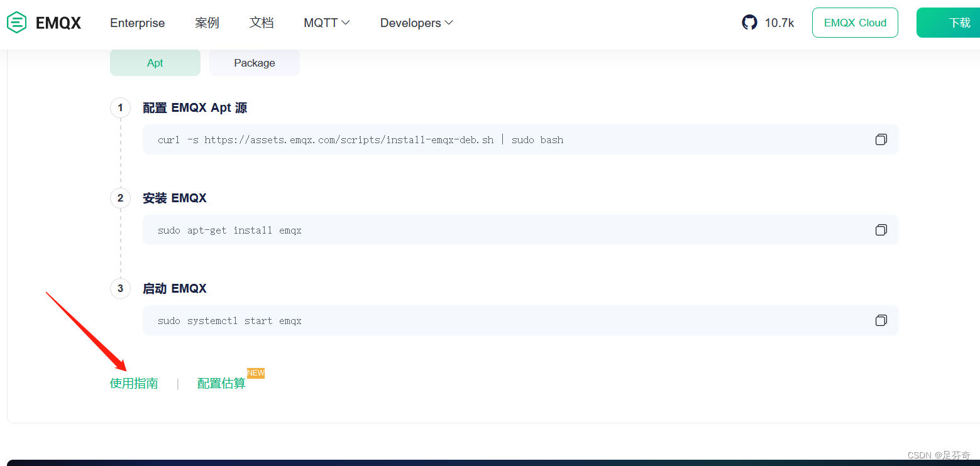Expand the Developers dropdown menu
Image resolution: width=980 pixels, height=466 pixels.
click(x=417, y=23)
